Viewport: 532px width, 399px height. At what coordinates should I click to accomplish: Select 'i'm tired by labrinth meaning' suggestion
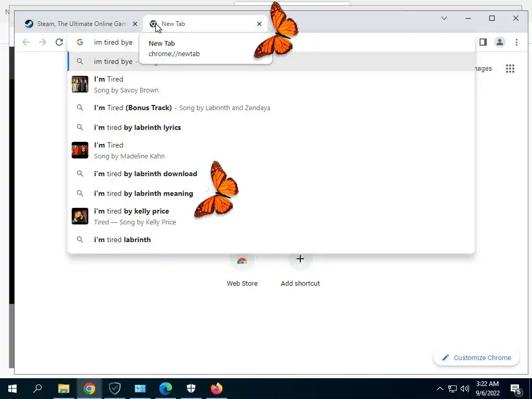tap(271, 193)
